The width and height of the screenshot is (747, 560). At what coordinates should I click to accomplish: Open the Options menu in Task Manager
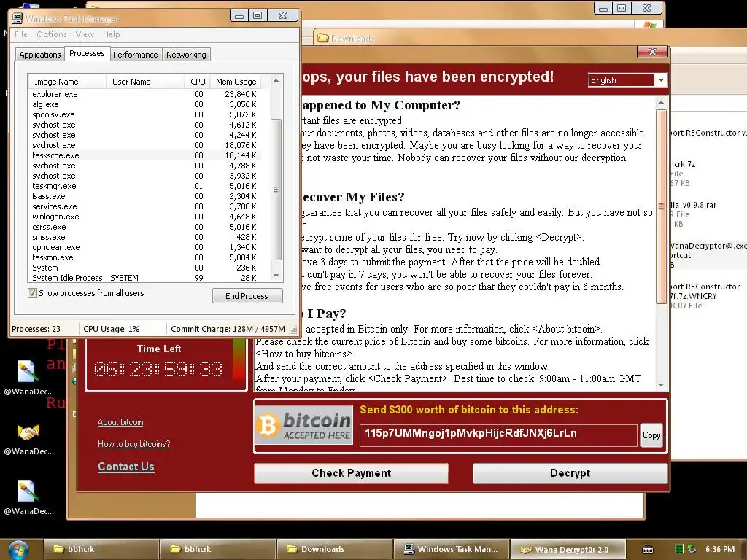coord(52,34)
